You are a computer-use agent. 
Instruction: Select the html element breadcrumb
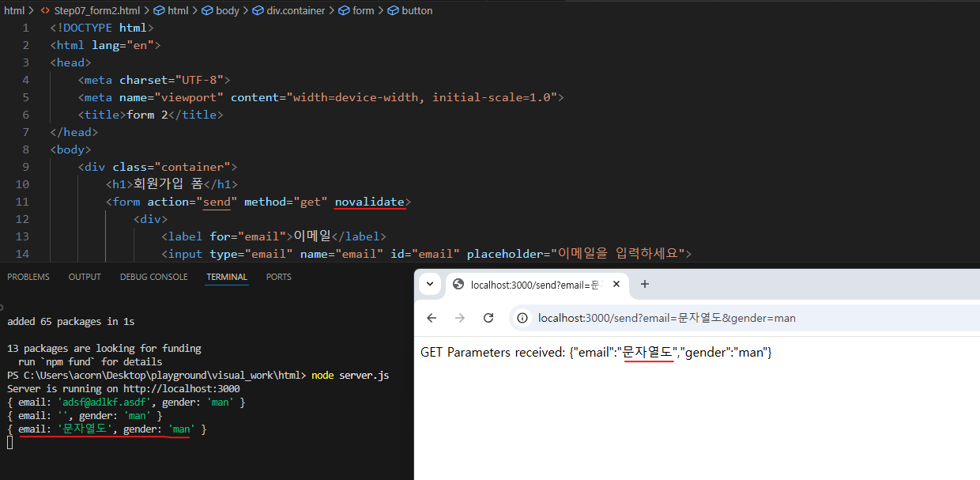tap(171, 10)
